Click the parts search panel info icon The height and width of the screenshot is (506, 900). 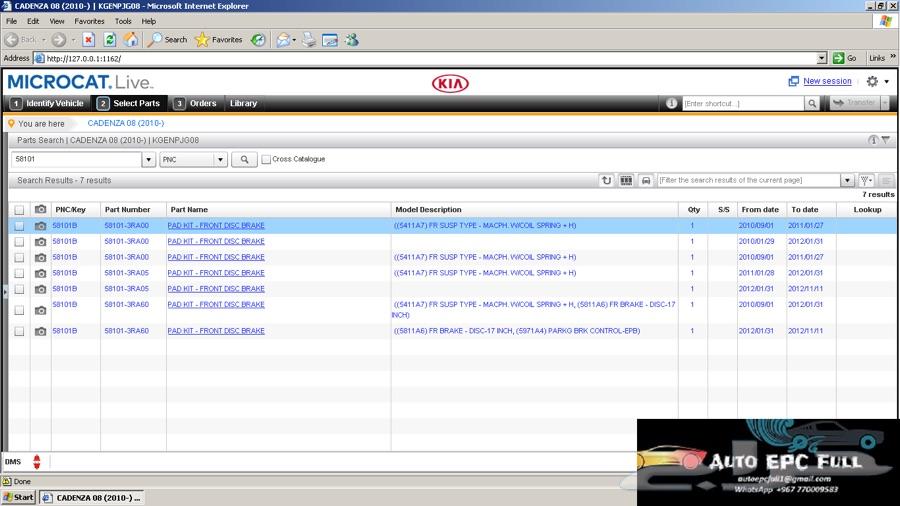[873, 140]
